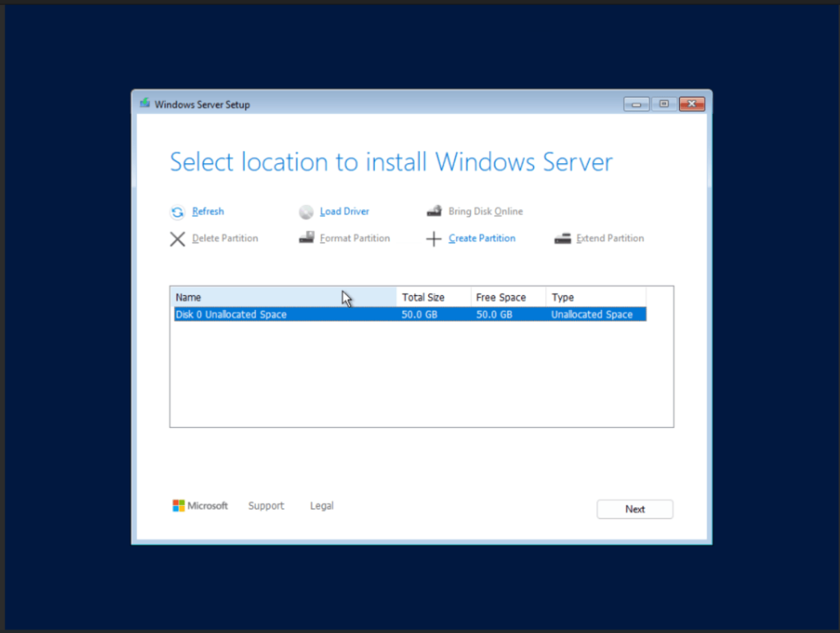Click the Extend Partition drive icon
This screenshot has width=840, height=633.
coord(563,239)
